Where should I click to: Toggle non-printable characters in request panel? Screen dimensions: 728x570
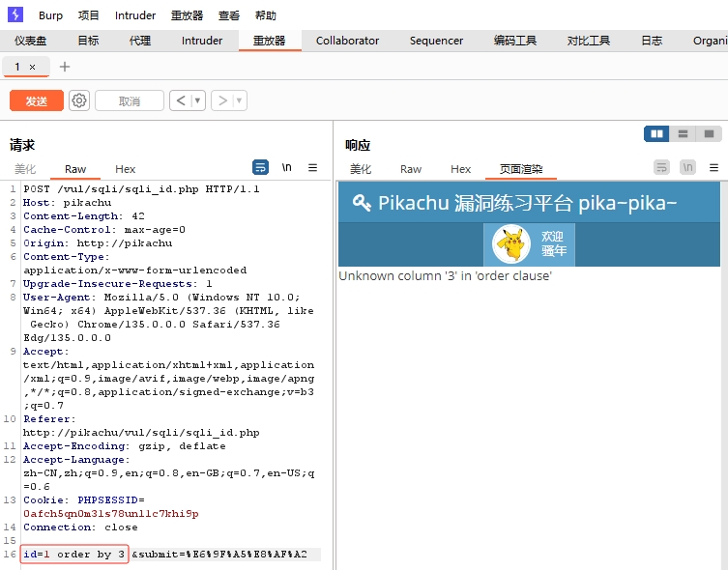tap(286, 167)
